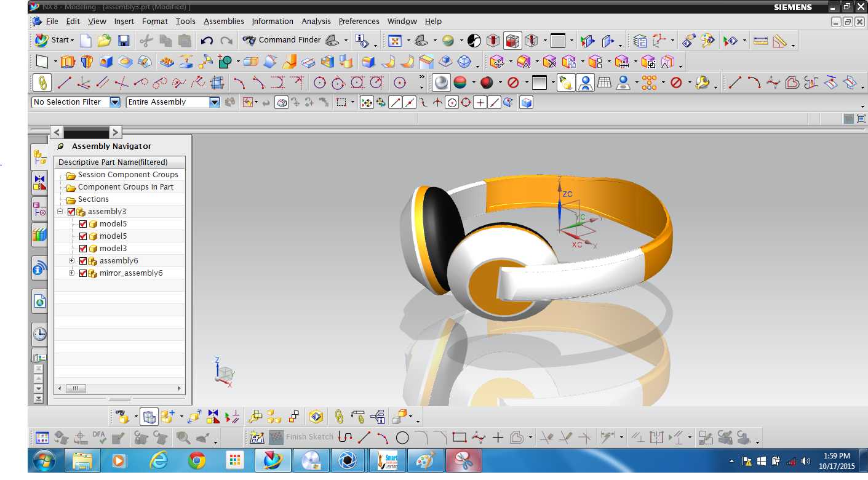Open Internet Explorer from the taskbar
The image size is (868, 480).
(x=159, y=460)
